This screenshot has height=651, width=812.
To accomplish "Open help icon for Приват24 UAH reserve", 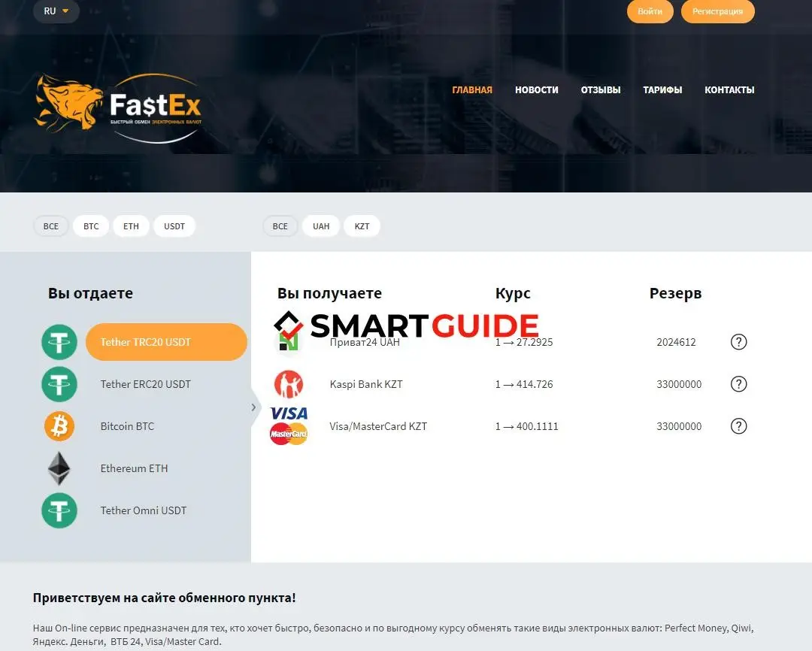I will pyautogui.click(x=738, y=342).
